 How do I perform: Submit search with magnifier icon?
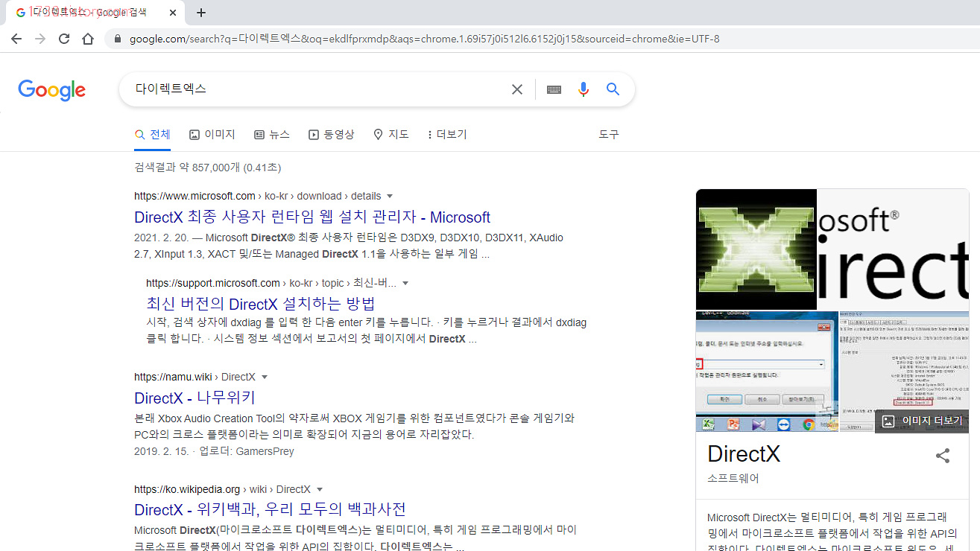613,89
